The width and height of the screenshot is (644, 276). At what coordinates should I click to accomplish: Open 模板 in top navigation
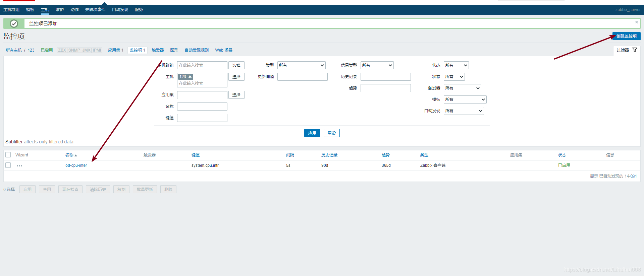pyautogui.click(x=30, y=10)
